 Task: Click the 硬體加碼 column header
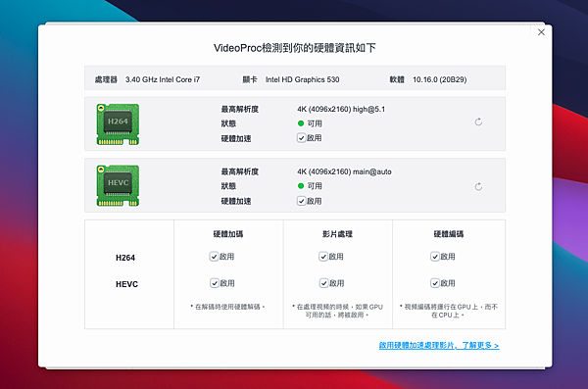pos(228,234)
